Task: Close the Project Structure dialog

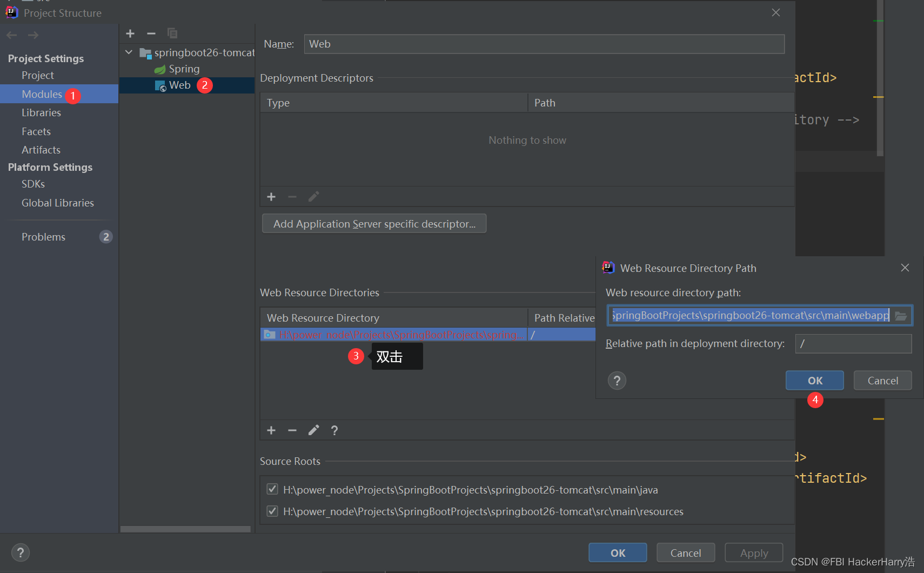Action: click(776, 12)
